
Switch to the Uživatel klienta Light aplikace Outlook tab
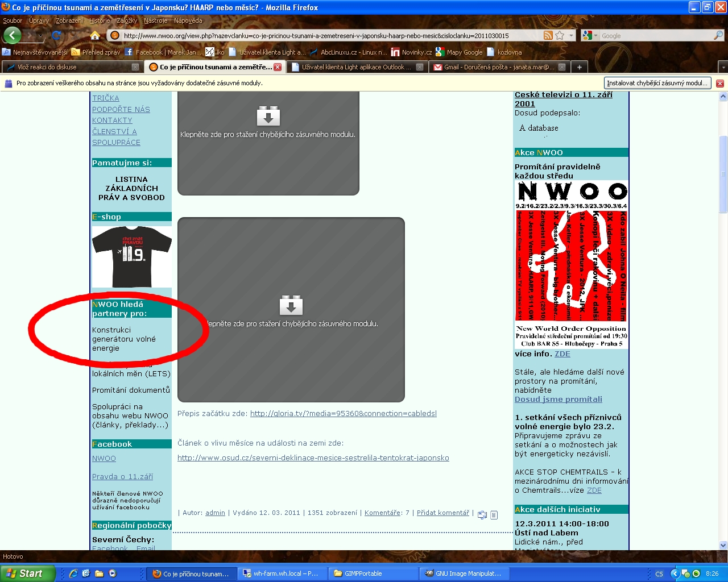tap(357, 67)
